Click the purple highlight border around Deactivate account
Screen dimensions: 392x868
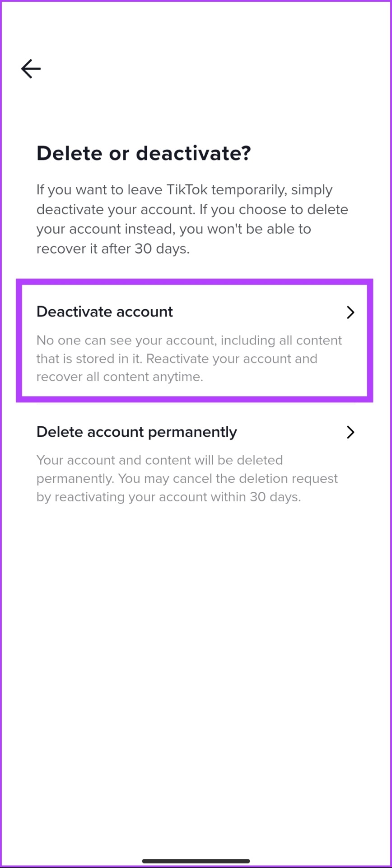[195, 282]
